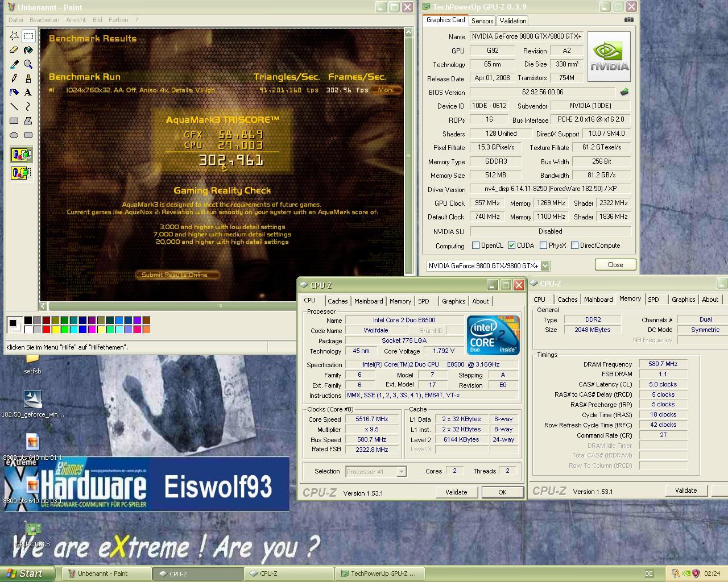Select the 182.50_geforce_win desktop icon
The image size is (728, 582).
pos(33,404)
